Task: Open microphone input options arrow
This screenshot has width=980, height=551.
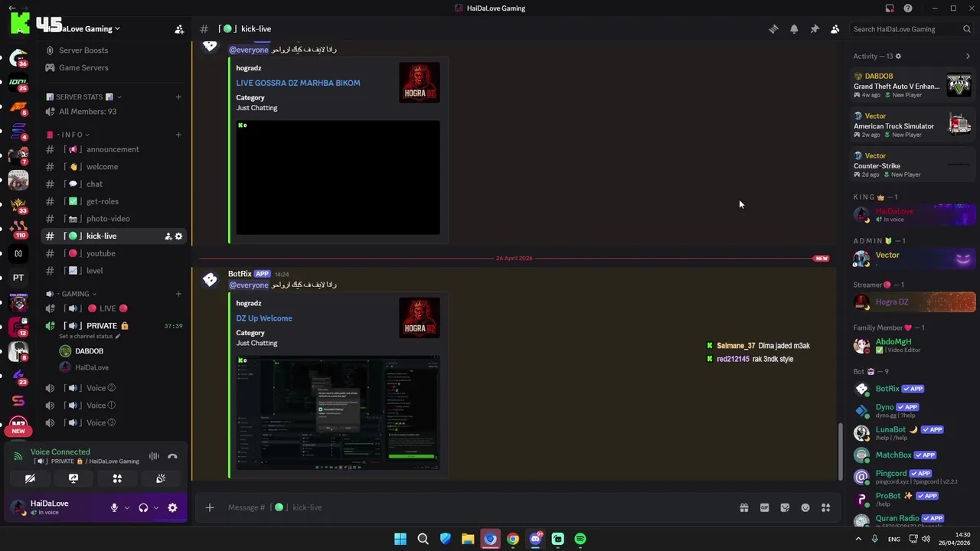Action: [x=127, y=508]
